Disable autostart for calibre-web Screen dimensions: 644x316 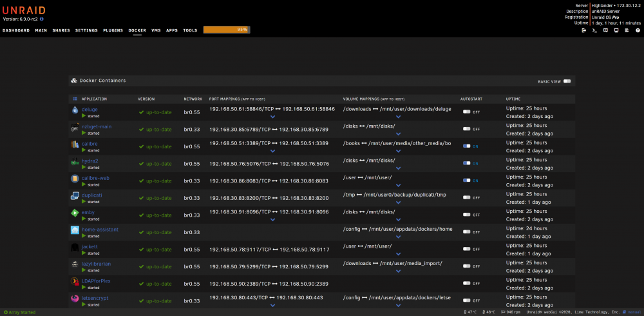[x=466, y=181]
